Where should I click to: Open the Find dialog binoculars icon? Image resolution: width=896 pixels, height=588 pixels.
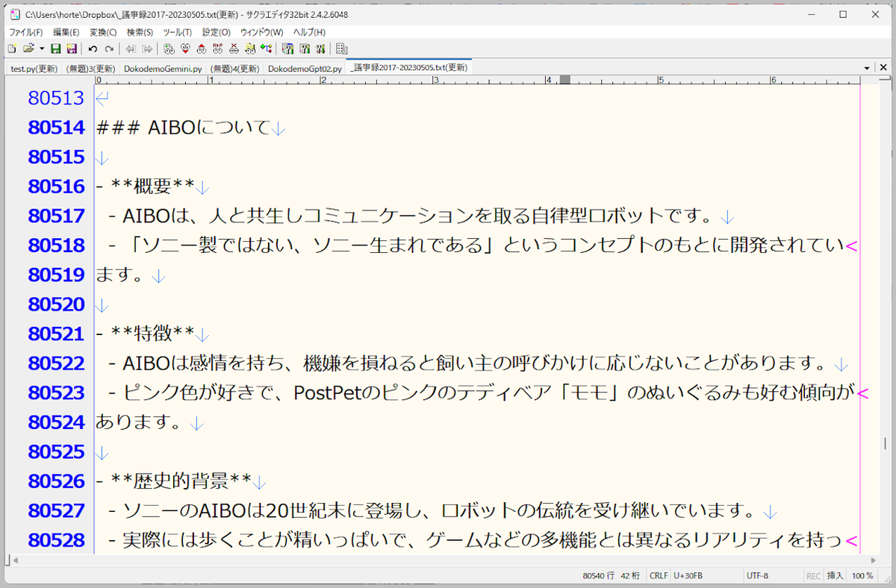click(x=169, y=49)
